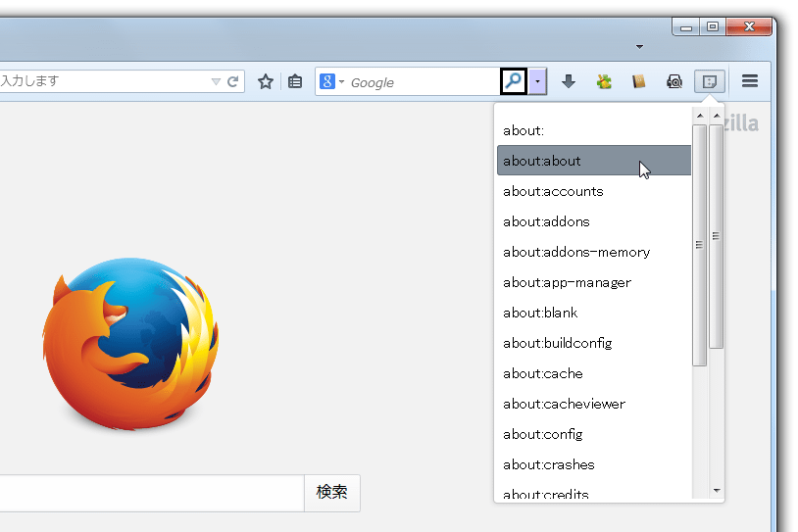Choose about:accounts from the list

[593, 191]
